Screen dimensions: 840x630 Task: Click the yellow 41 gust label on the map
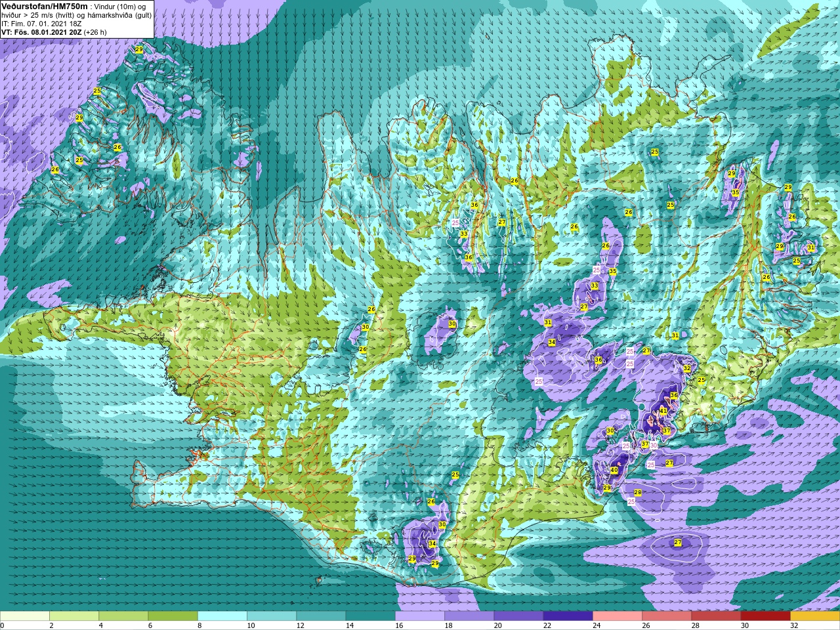coord(663,411)
